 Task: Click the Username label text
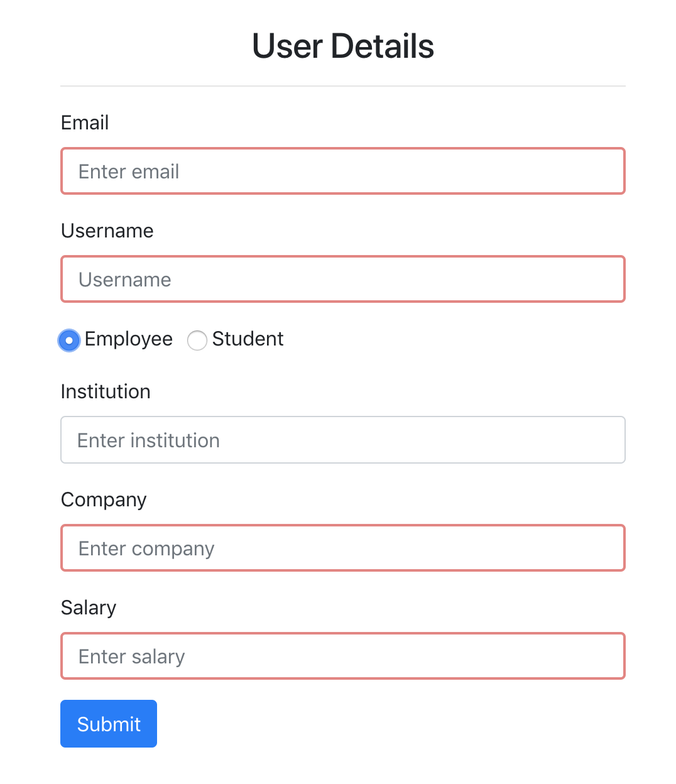pos(107,231)
